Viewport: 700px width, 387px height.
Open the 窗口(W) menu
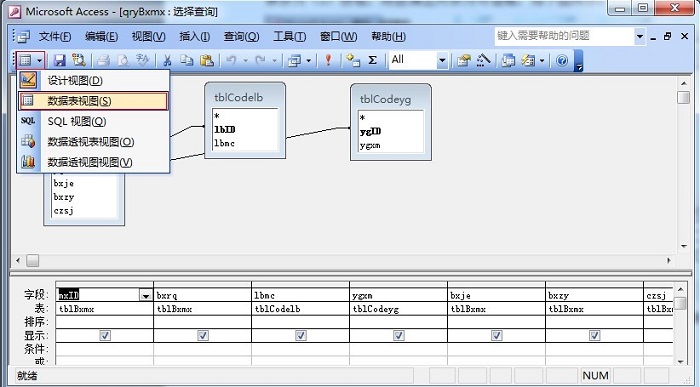(x=338, y=36)
